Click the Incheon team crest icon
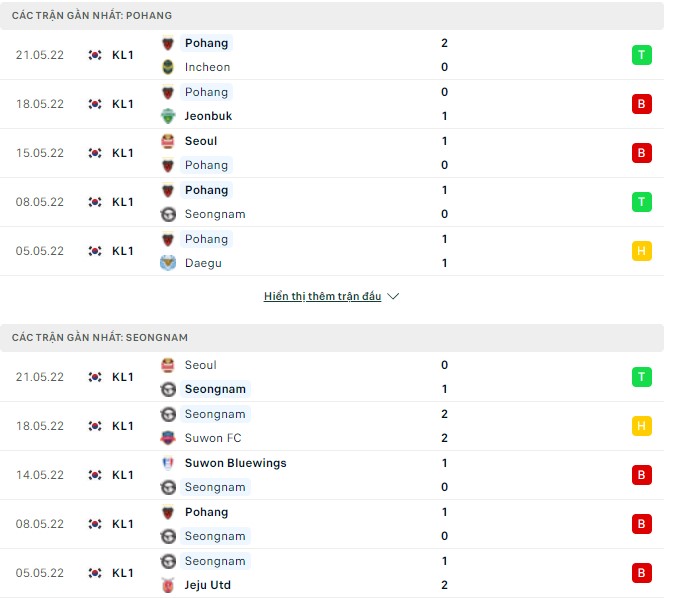This screenshot has height=598, width=676. 167,67
